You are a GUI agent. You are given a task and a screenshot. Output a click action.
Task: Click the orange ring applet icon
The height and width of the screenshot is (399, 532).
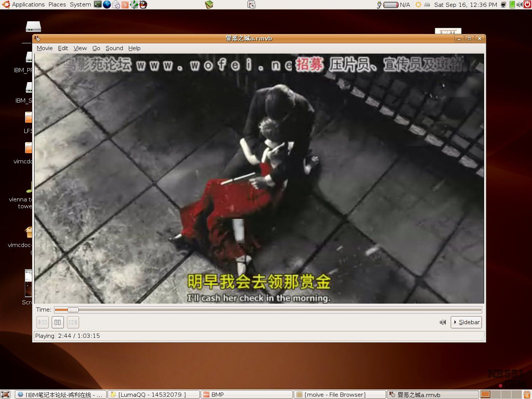[418, 5]
